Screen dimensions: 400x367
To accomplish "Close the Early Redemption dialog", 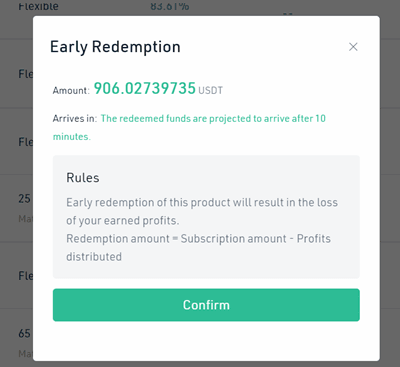I will pos(353,47).
